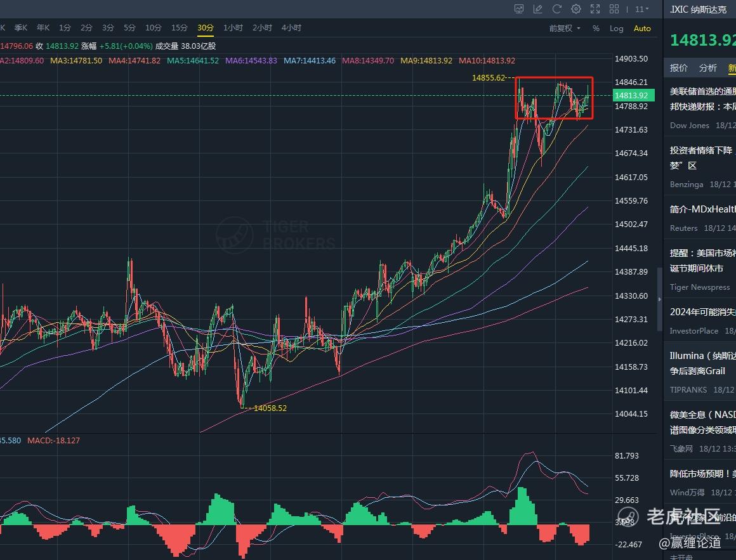736x560 pixels.
Task: Click the MA8:14349.70 indicator label
Action: pyautogui.click(x=368, y=60)
